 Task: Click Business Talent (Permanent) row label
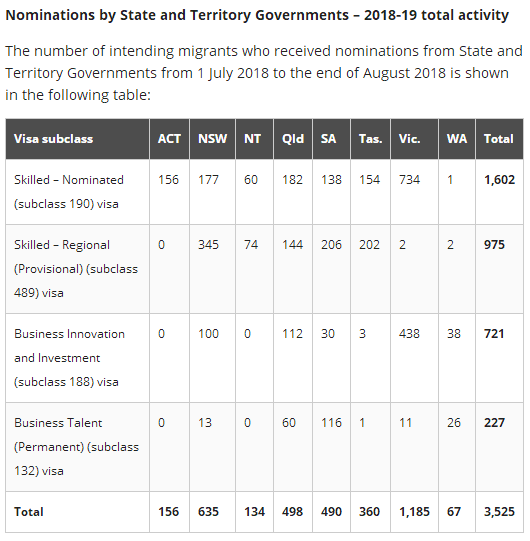(x=77, y=447)
